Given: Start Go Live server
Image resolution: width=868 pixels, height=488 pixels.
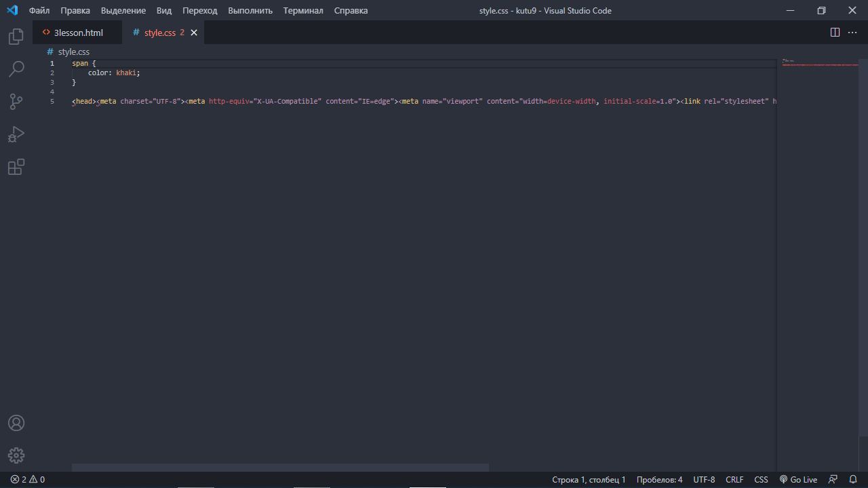Looking at the screenshot, I should pos(798,479).
